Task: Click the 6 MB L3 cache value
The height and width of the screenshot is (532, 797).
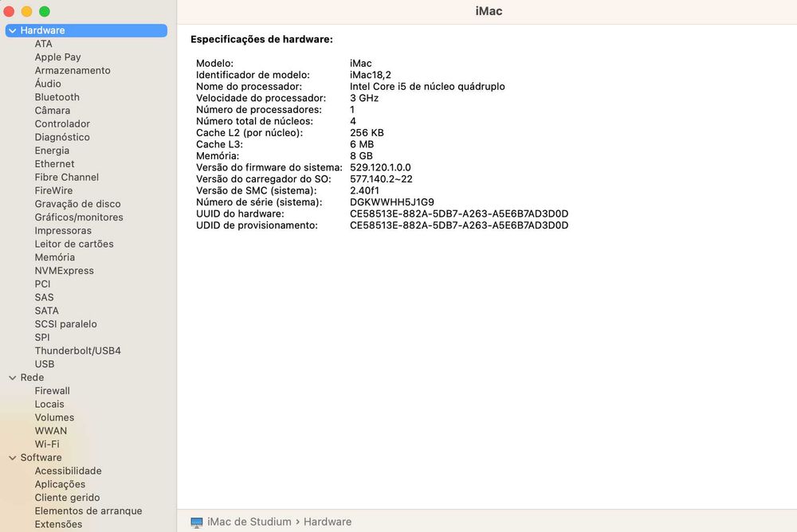Action: pyautogui.click(x=362, y=145)
